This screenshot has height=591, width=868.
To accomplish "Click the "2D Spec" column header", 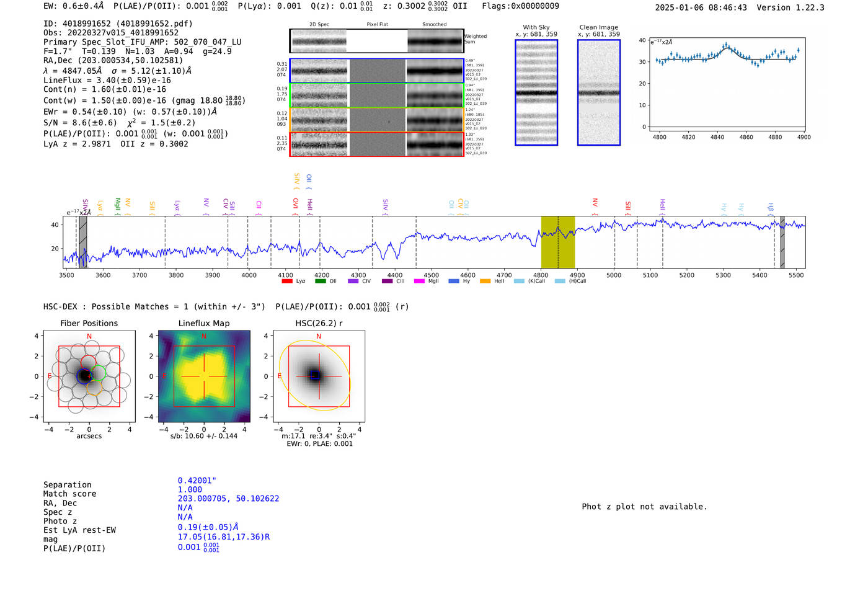I will (x=319, y=25).
